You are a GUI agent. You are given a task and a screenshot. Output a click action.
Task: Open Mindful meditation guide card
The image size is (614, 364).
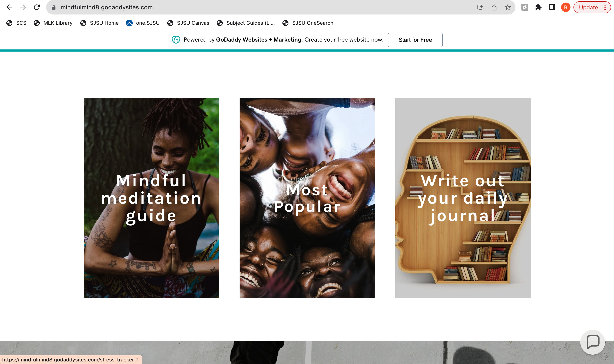pyautogui.click(x=151, y=198)
